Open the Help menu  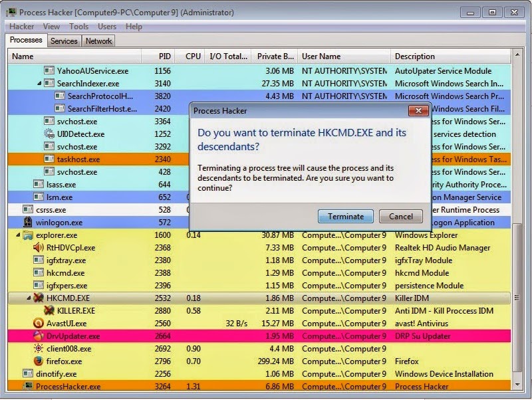point(134,27)
